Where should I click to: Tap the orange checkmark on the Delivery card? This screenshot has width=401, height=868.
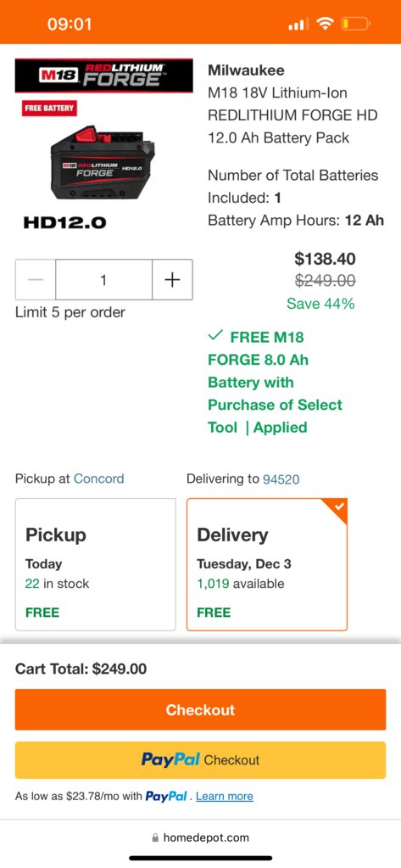[340, 506]
